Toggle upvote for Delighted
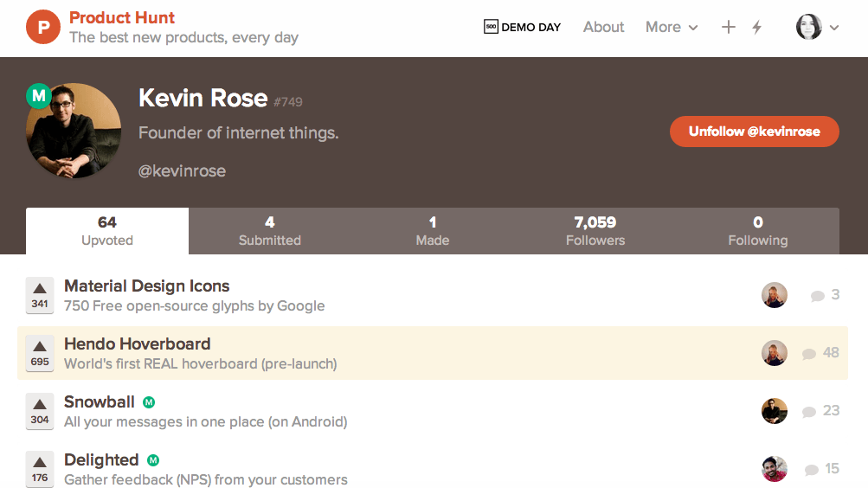The height and width of the screenshot is (488, 868). [x=40, y=468]
